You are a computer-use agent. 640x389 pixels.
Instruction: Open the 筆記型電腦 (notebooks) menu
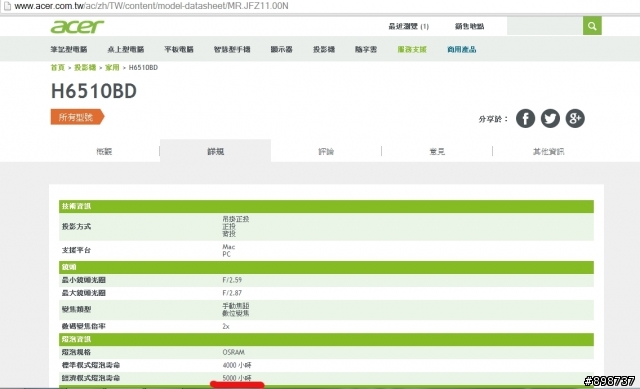69,49
